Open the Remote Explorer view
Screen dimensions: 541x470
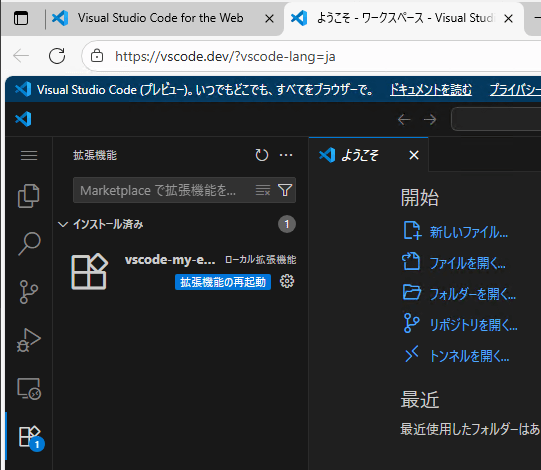[x=29, y=389]
